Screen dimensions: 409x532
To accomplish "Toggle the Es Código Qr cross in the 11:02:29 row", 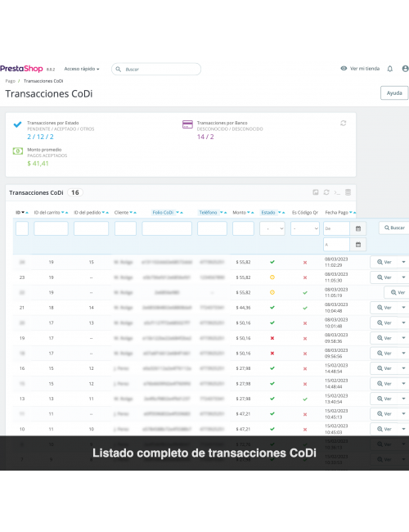I will (x=305, y=262).
